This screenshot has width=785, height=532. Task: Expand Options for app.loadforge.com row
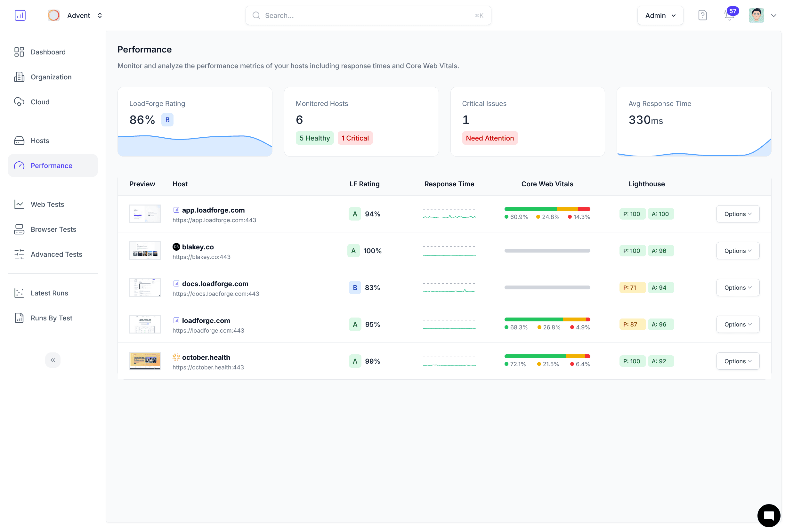pyautogui.click(x=738, y=214)
